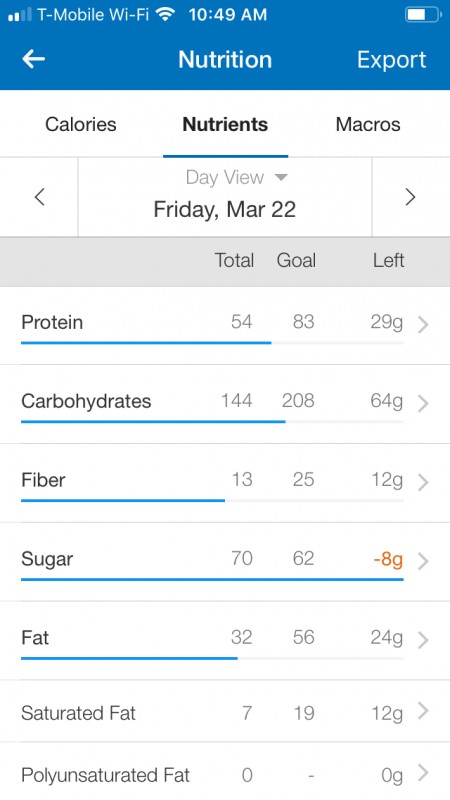Open Sugar details chevron
This screenshot has width=450, height=800.
423,561
